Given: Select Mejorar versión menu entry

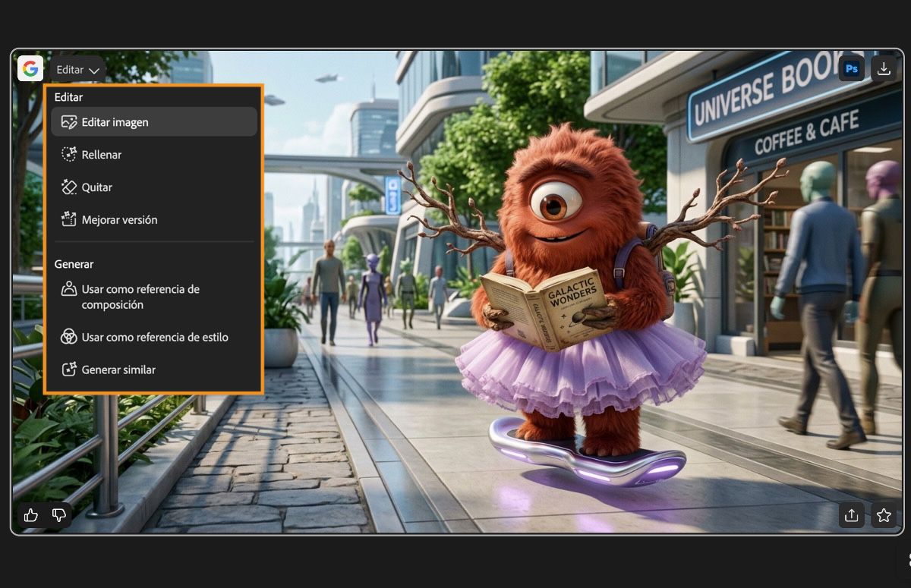Looking at the screenshot, I should coord(154,220).
